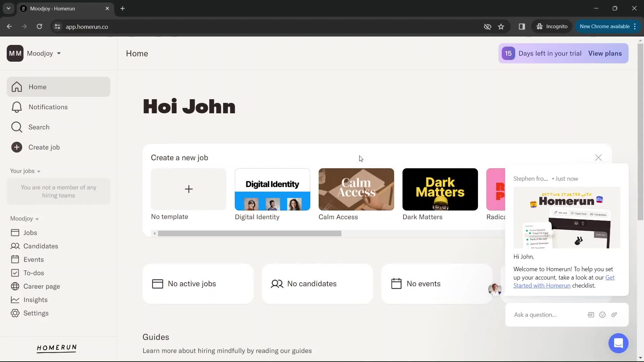This screenshot has height=362, width=644.
Task: Click the Insights chart icon
Action: [x=15, y=300]
